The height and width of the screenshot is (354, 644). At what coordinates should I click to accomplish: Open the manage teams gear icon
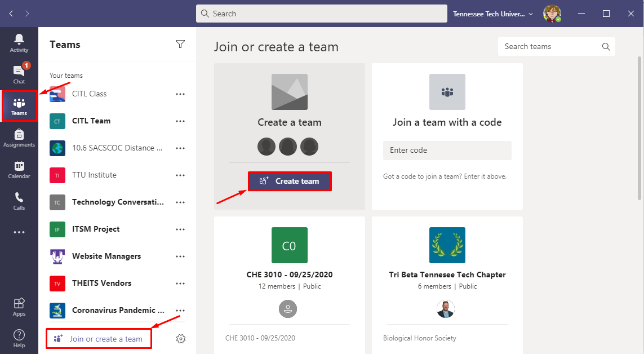pyautogui.click(x=181, y=339)
